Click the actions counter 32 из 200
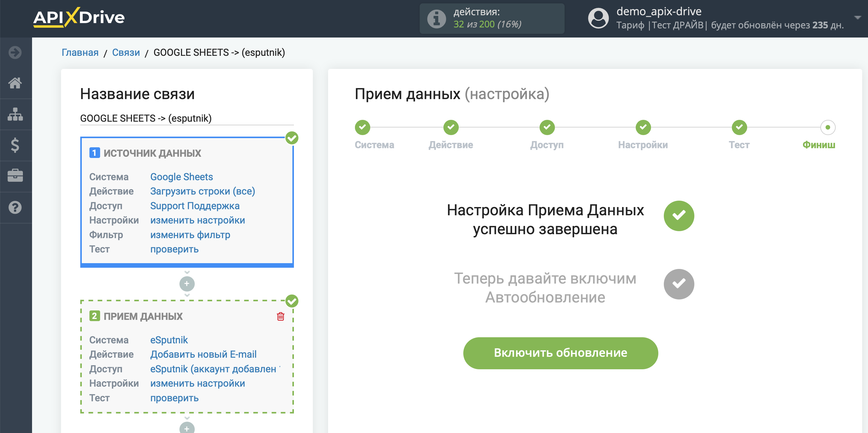 (x=487, y=24)
